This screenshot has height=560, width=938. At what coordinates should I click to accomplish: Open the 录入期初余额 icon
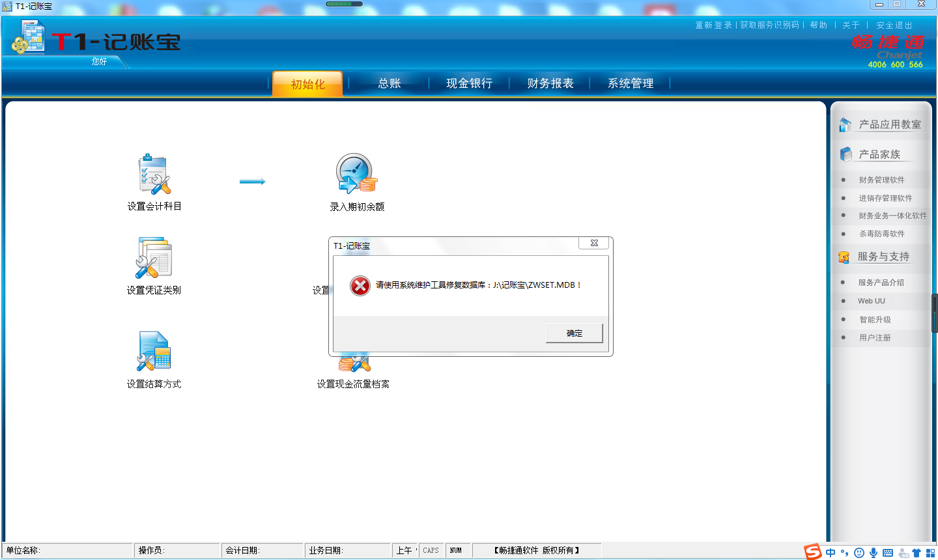coord(356,174)
